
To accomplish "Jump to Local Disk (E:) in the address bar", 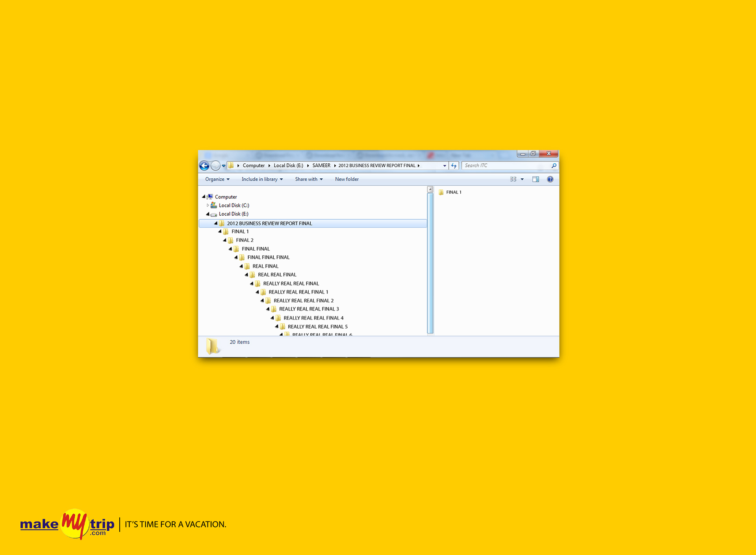I will (289, 166).
